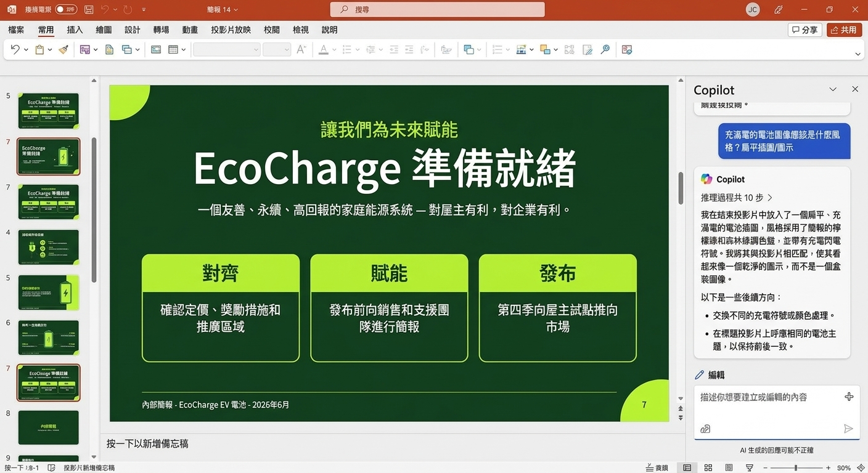The height and width of the screenshot is (473, 868).
Task: Select slide 4 thumbnail with the plug icons
Action: point(49,248)
